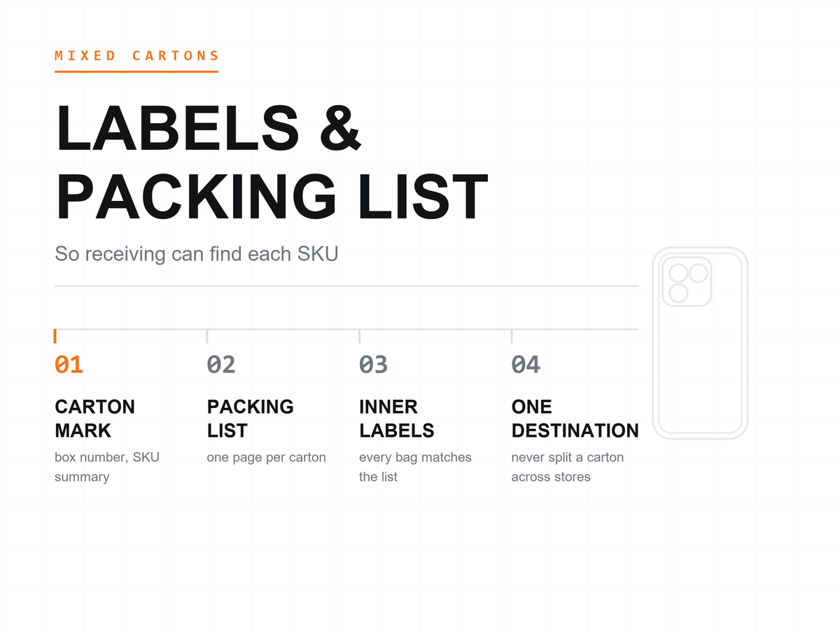Click the box number, SKU summary description

(107, 467)
